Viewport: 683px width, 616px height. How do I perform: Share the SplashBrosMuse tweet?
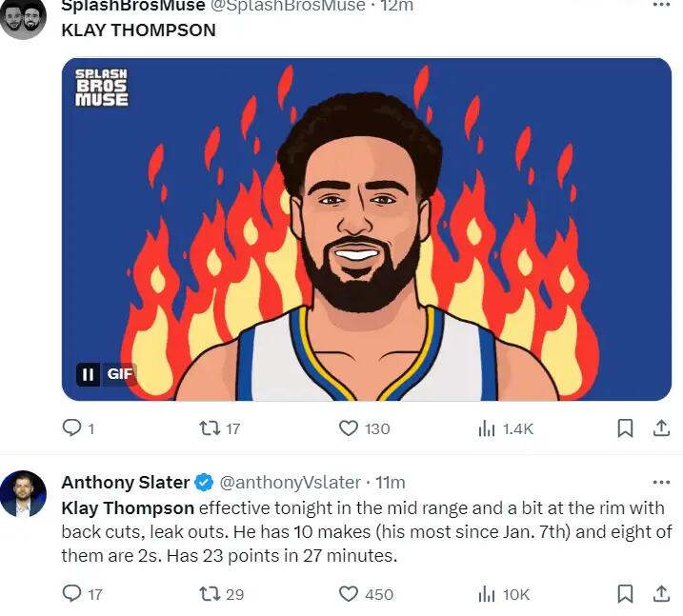[661, 428]
